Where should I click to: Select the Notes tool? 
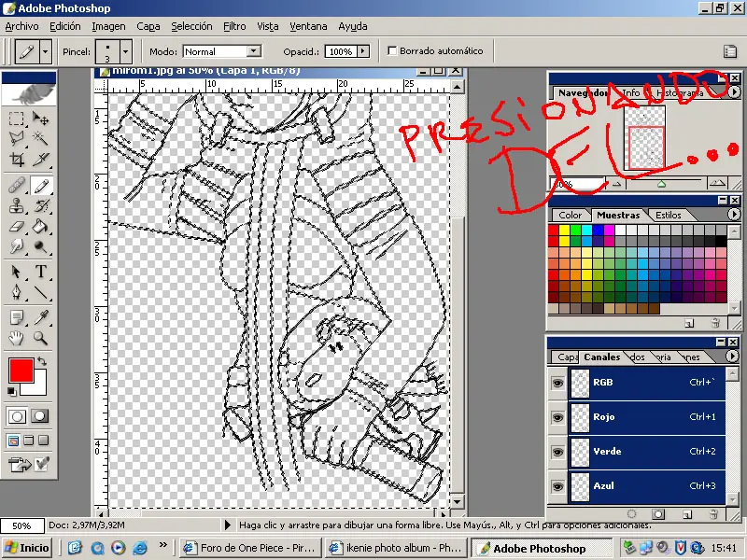[17, 317]
